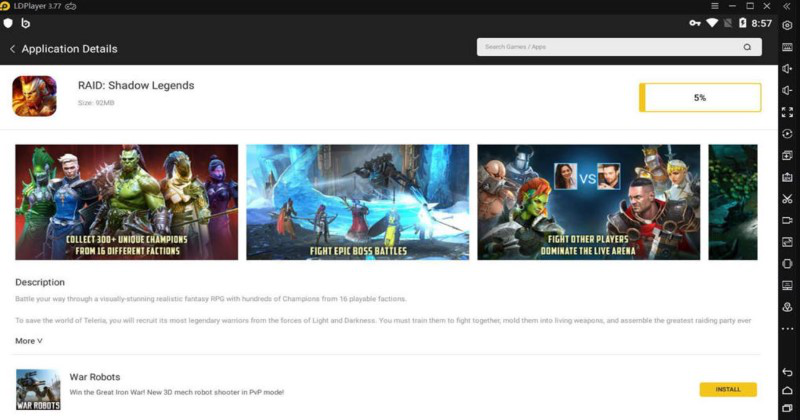The height and width of the screenshot is (420, 800).
Task: Click the scissors screenshot icon
Action: (788, 199)
